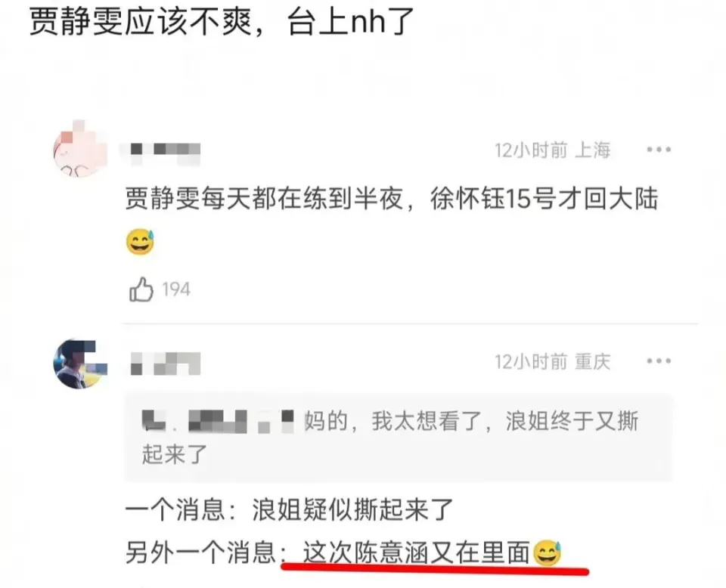Tap blurred username inside quoted reply
The height and width of the screenshot is (588, 726).
click(218, 421)
